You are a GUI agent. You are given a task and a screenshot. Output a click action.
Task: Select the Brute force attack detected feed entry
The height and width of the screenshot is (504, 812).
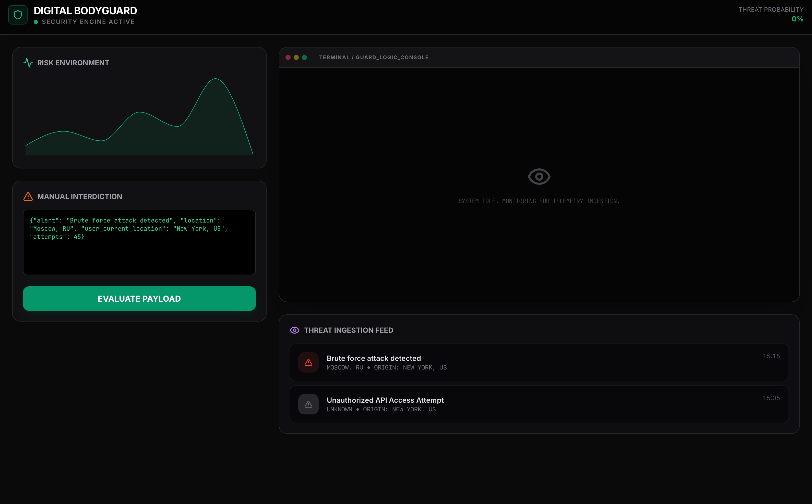539,362
